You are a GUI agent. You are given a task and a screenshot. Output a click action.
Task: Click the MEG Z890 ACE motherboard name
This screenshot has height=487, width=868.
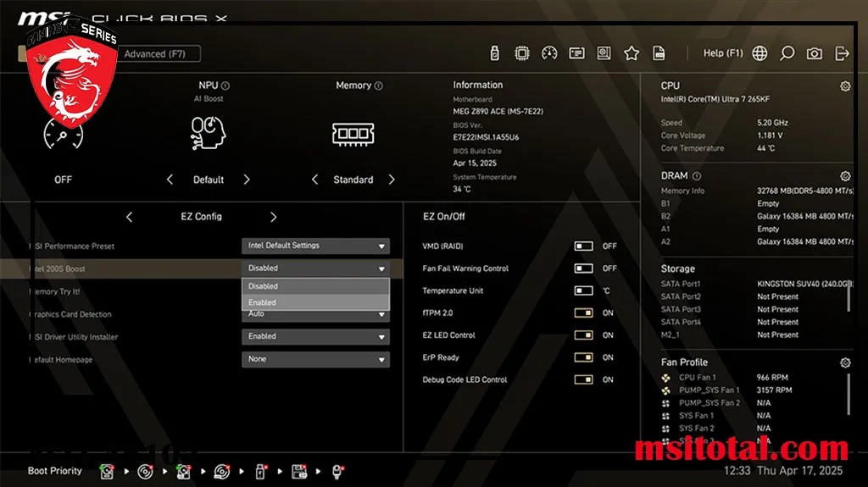point(498,111)
